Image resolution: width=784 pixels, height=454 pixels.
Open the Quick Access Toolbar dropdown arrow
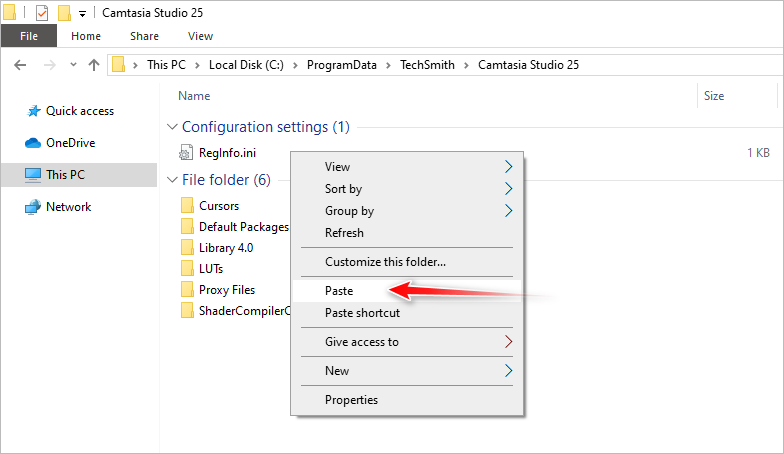point(81,14)
